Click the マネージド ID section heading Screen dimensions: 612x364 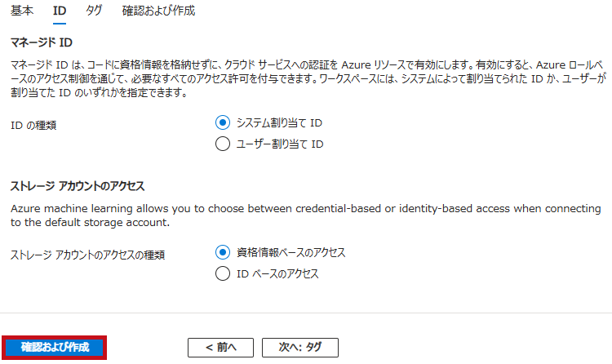coord(42,42)
